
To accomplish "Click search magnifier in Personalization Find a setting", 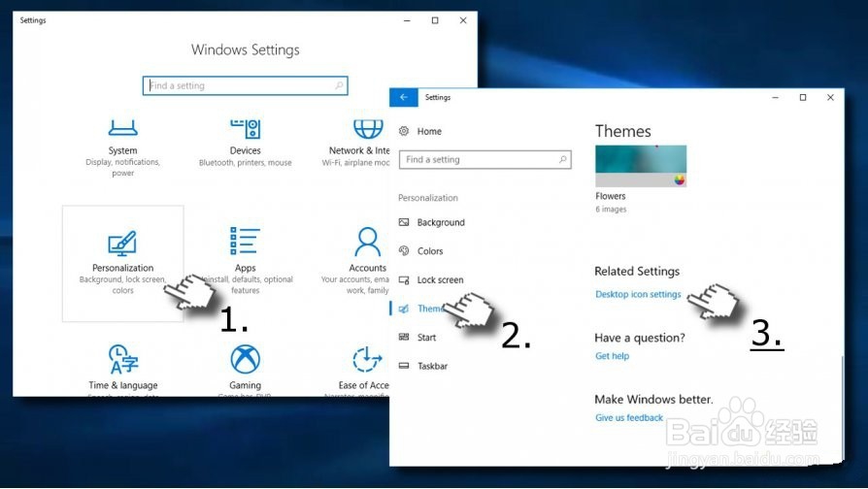I will coord(562,159).
